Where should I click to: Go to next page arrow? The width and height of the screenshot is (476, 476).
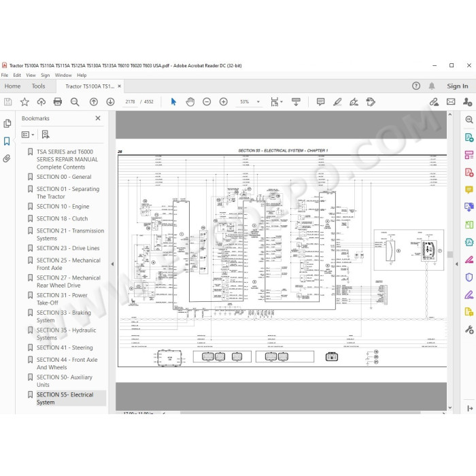tap(110, 102)
